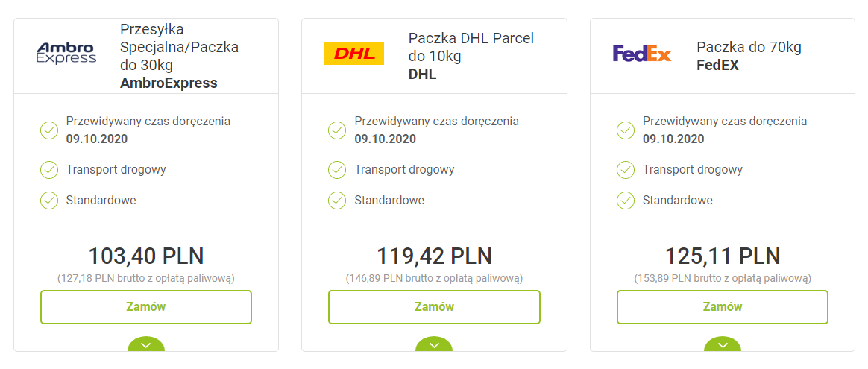Expand AmbroExpress offer details chevron
868x369 pixels.
146,344
